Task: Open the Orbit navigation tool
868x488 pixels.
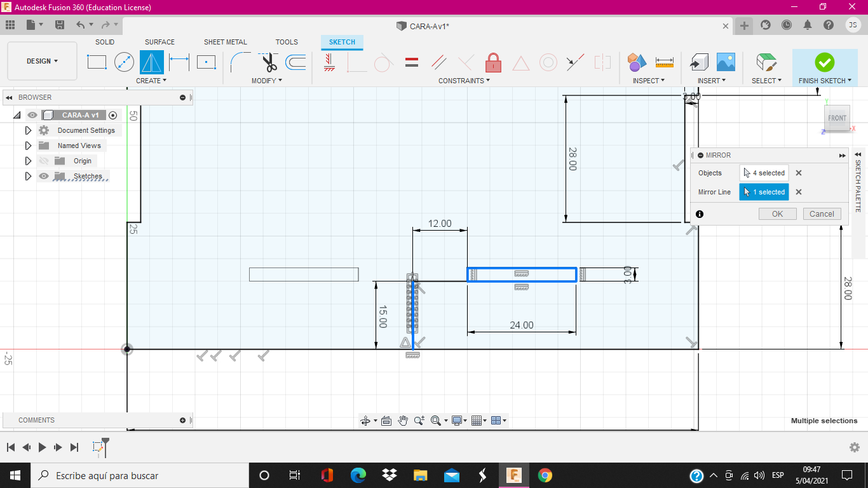Action: point(365,421)
